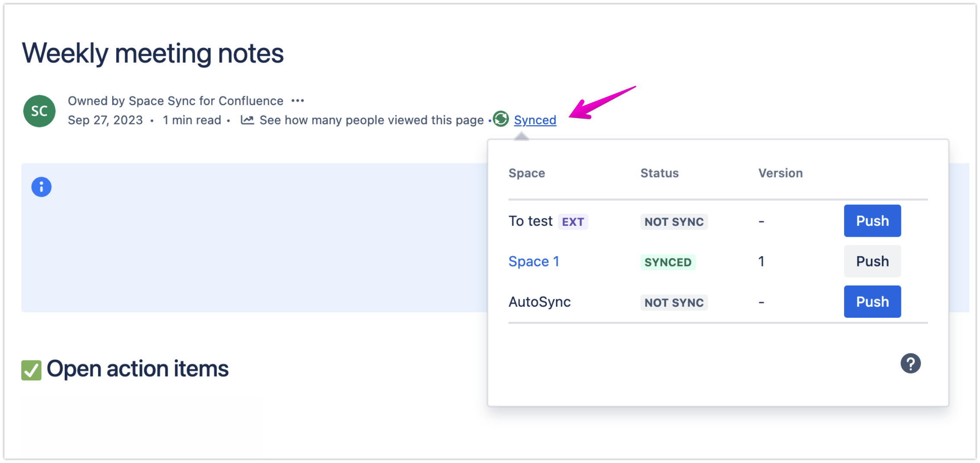Screen dimensions: 980x463
Task: Click the blue info icon in the panel
Action: pos(41,186)
